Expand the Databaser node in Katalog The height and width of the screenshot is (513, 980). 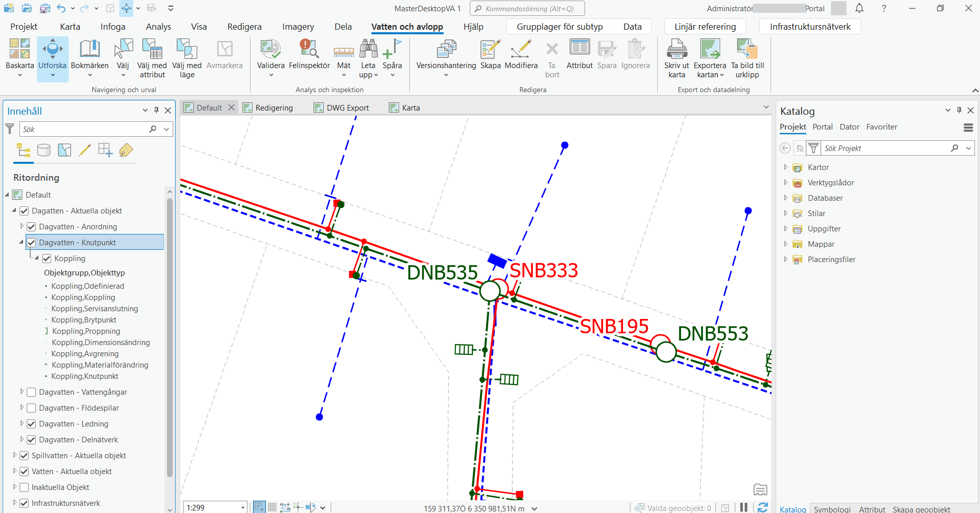click(785, 198)
